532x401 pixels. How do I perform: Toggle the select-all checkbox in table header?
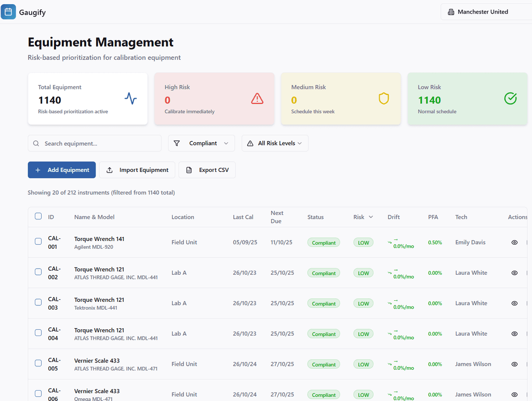coord(38,216)
